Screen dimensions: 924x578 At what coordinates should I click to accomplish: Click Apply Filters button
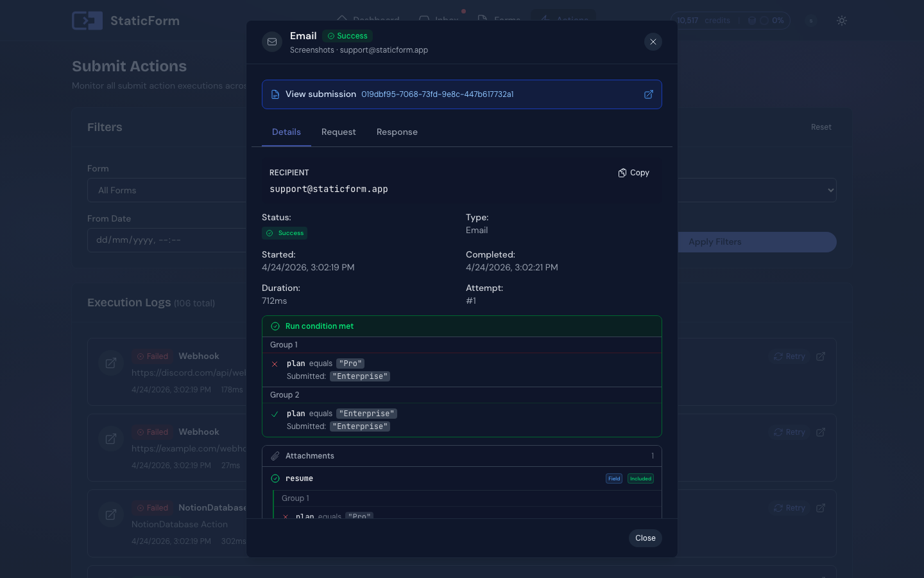tap(757, 242)
